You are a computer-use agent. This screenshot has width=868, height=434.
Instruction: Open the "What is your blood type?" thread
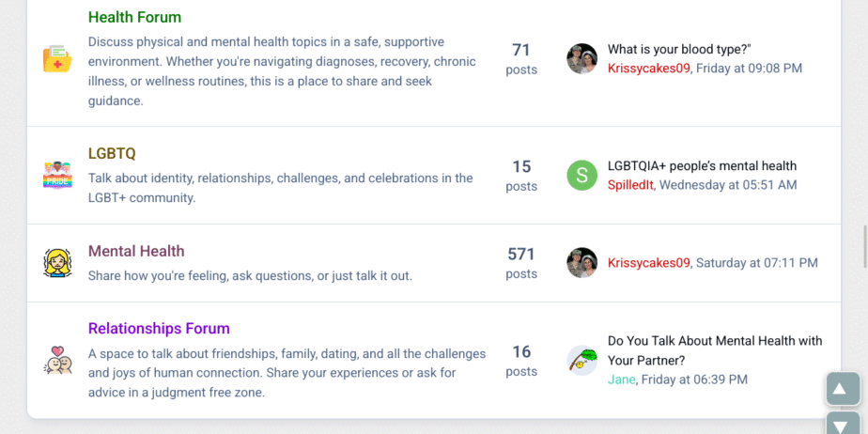point(679,50)
